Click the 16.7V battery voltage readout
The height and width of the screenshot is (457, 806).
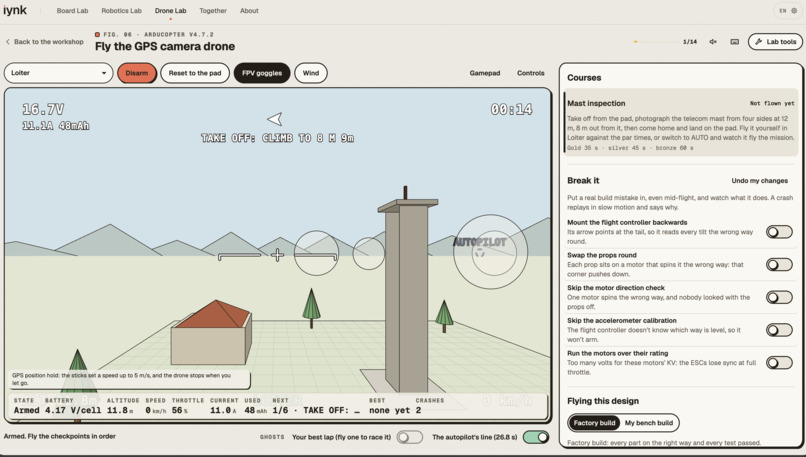click(43, 109)
